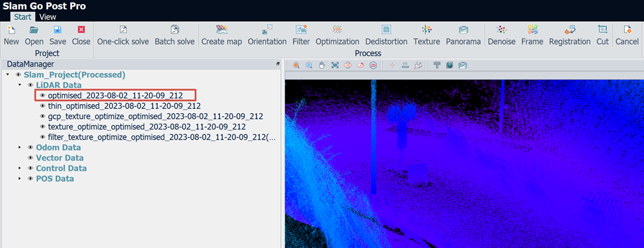Toggle visibility of Odom Data
The height and width of the screenshot is (248, 644).
(30, 147)
